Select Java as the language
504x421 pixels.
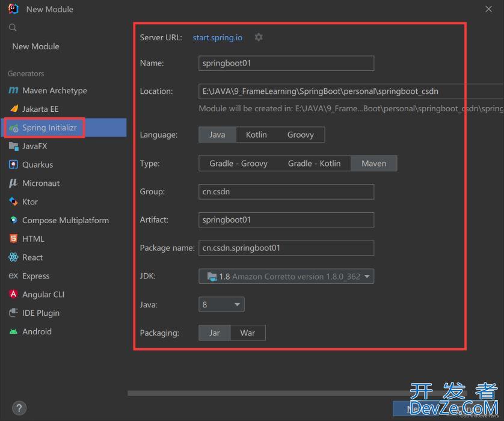(x=217, y=135)
